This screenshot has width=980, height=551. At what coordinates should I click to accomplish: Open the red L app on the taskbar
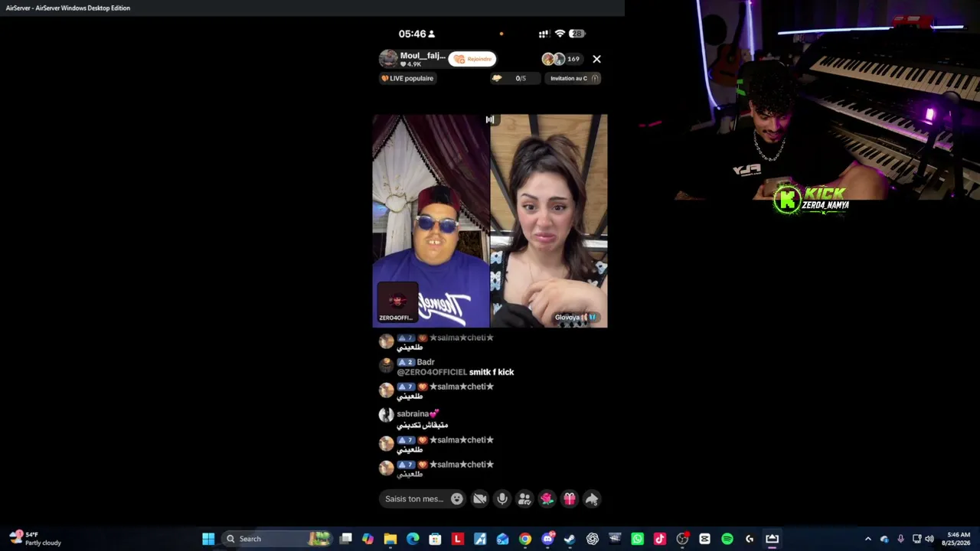(458, 539)
